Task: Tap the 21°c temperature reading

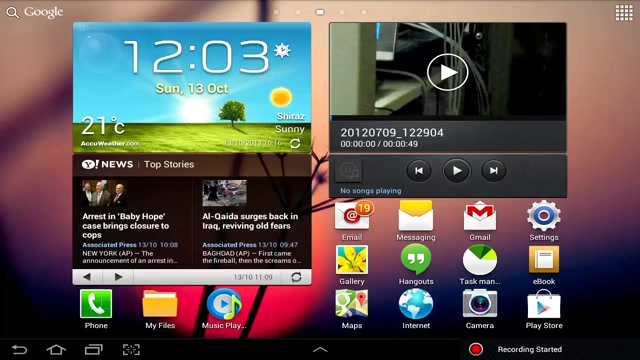Action: [102, 125]
